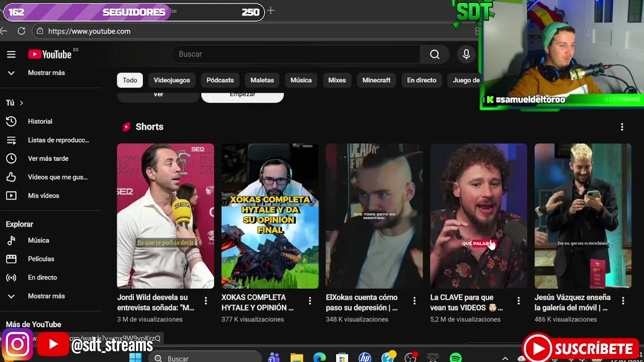The height and width of the screenshot is (362, 644).
Task: Play the Jesús Vázquez short thumbnail
Action: (x=583, y=216)
